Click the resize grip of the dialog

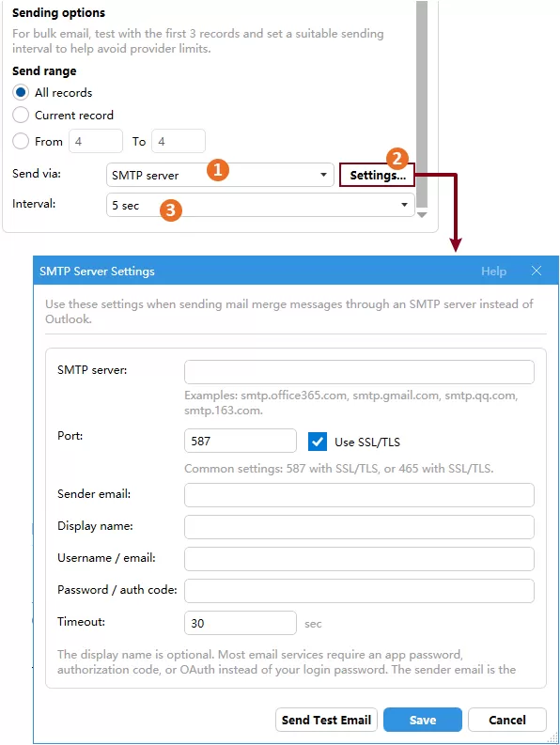pos(552,737)
